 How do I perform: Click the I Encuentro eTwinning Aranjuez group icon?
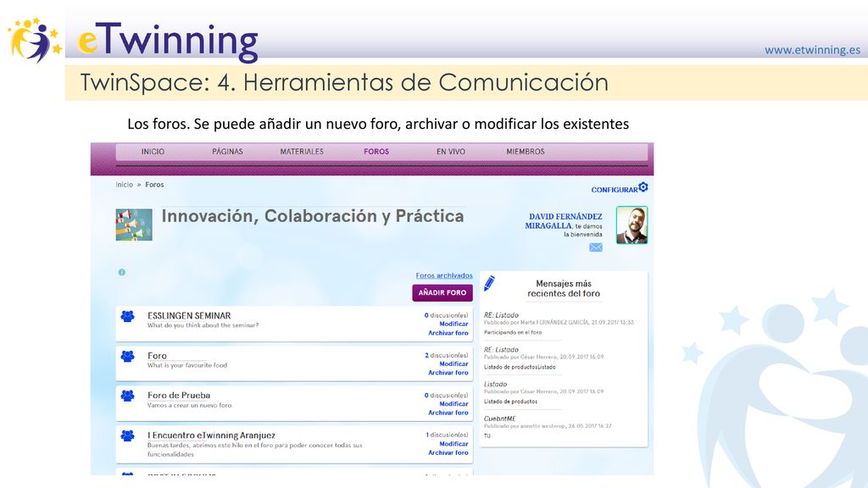coord(128,435)
